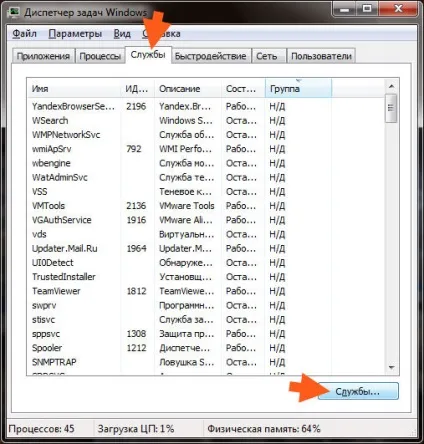424x444 pixels.
Task: Maximize the Task Manager window
Action: pos(367,9)
